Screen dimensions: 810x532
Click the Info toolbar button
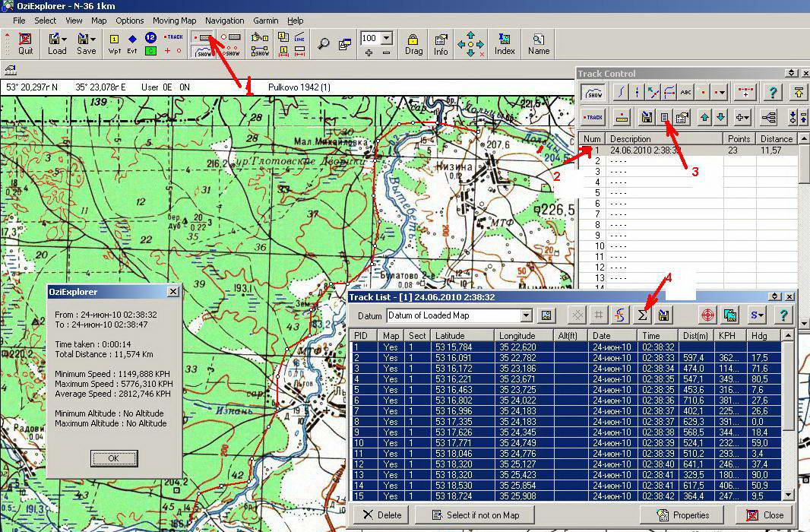(x=441, y=44)
